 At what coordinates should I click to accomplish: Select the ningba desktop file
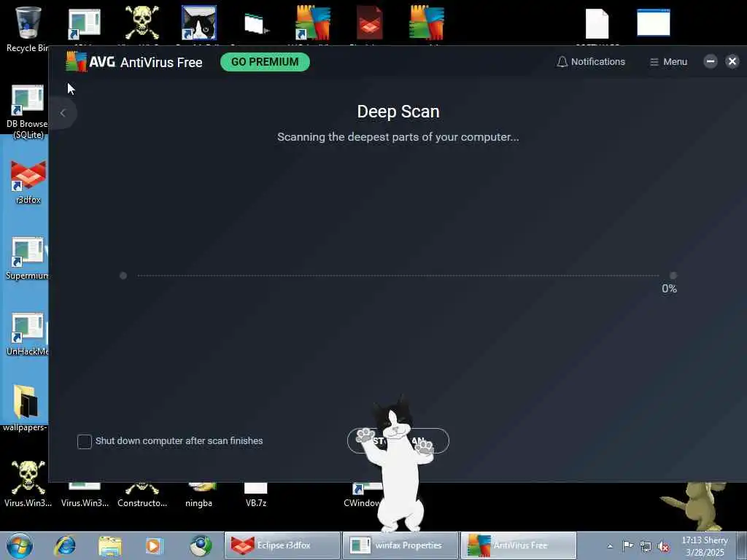198,495
